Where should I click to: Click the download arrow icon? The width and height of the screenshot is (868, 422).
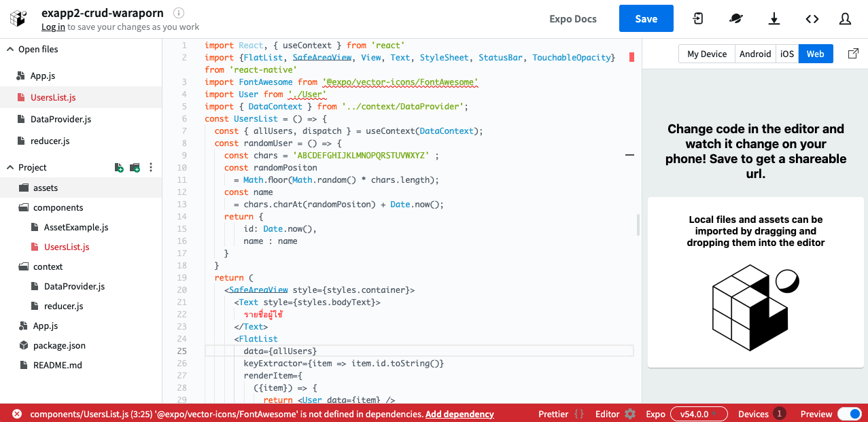(774, 19)
